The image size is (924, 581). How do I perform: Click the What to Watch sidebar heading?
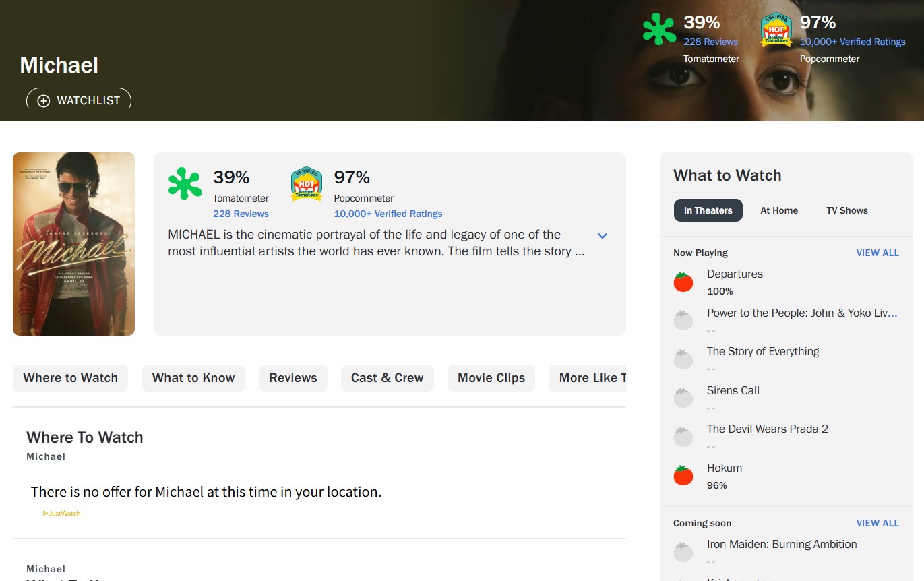pyautogui.click(x=727, y=175)
